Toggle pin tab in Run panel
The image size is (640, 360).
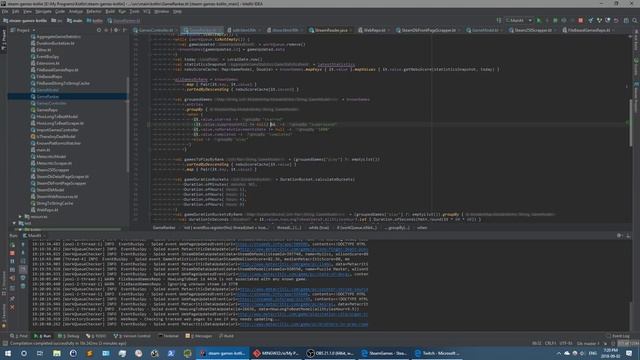coord(12,298)
